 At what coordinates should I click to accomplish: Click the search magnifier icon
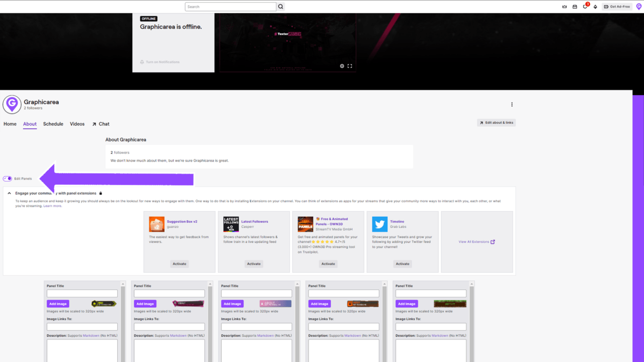pos(280,7)
